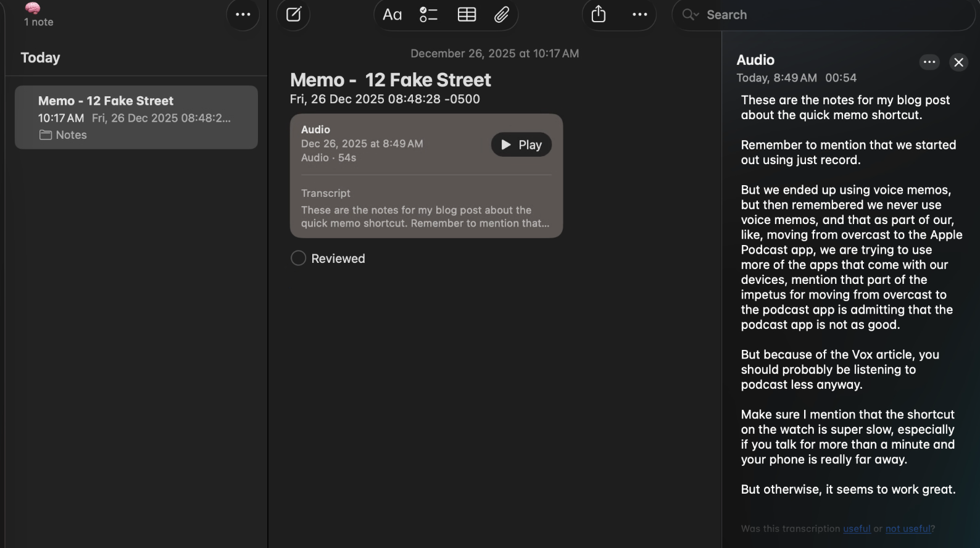Create a new note with compose icon
The height and width of the screenshot is (548, 980).
pyautogui.click(x=294, y=15)
